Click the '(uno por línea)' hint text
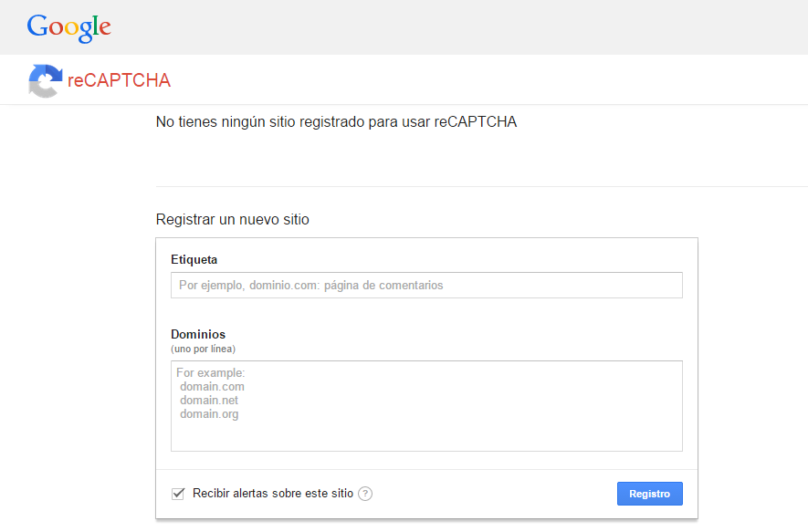 [203, 349]
